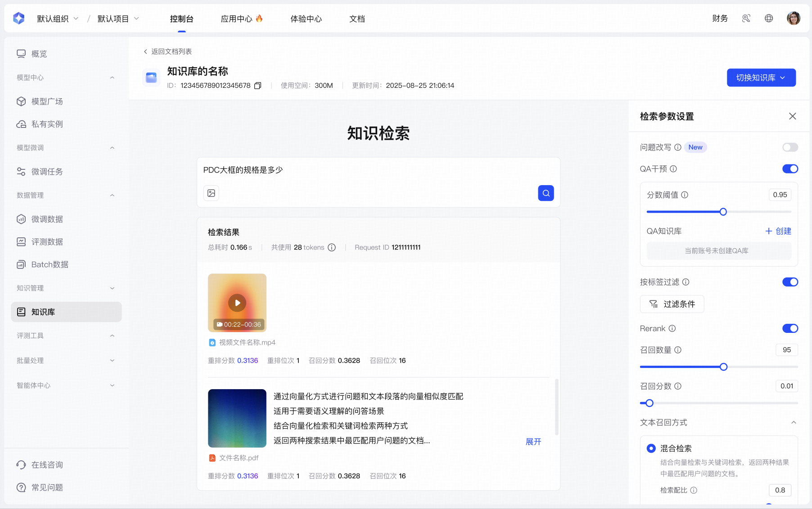Click the blue search button icon
The width and height of the screenshot is (812, 509).
tap(546, 193)
